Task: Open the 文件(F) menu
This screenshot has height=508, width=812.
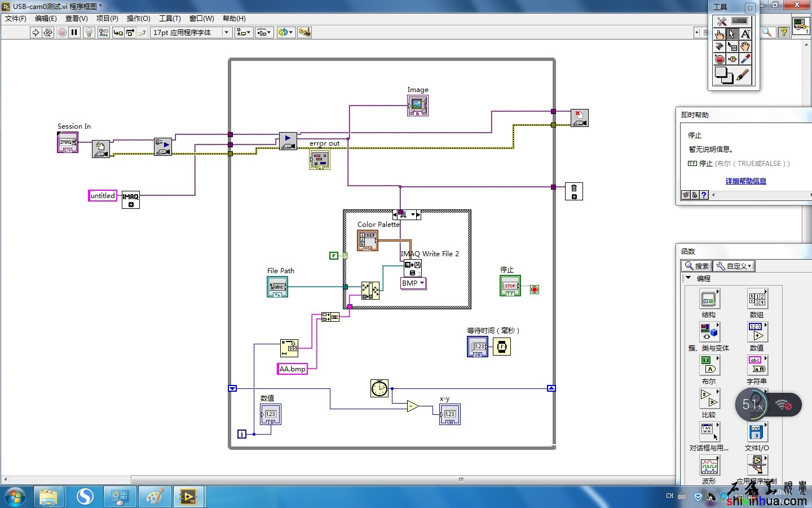Action: coord(15,19)
